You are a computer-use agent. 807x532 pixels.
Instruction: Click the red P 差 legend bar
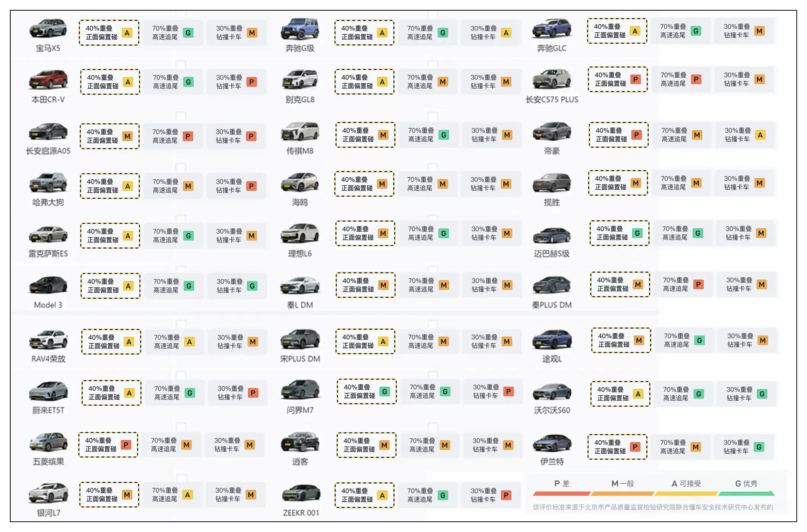coord(562,494)
